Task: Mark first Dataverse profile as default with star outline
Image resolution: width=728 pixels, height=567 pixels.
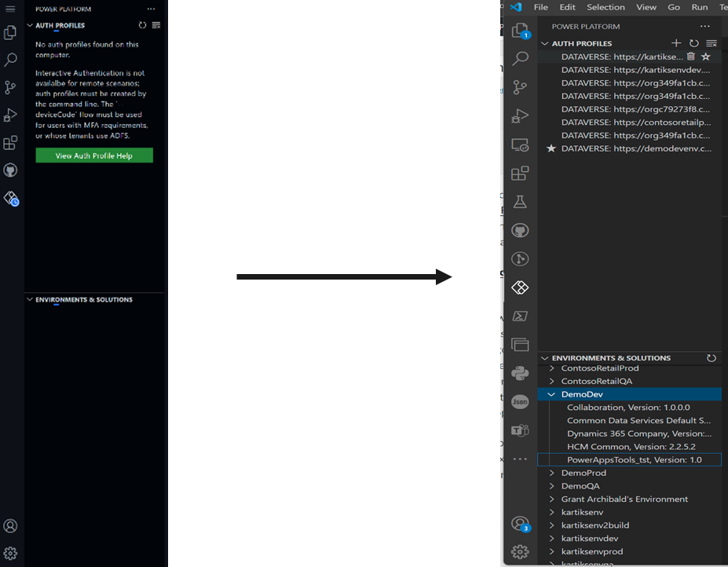Action: [x=706, y=57]
